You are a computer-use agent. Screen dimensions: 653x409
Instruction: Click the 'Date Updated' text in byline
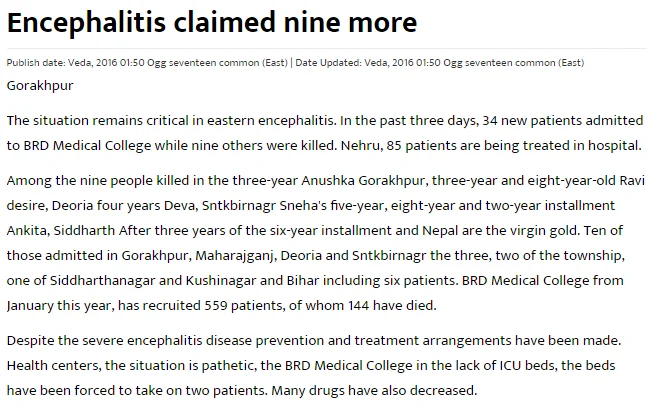328,63
